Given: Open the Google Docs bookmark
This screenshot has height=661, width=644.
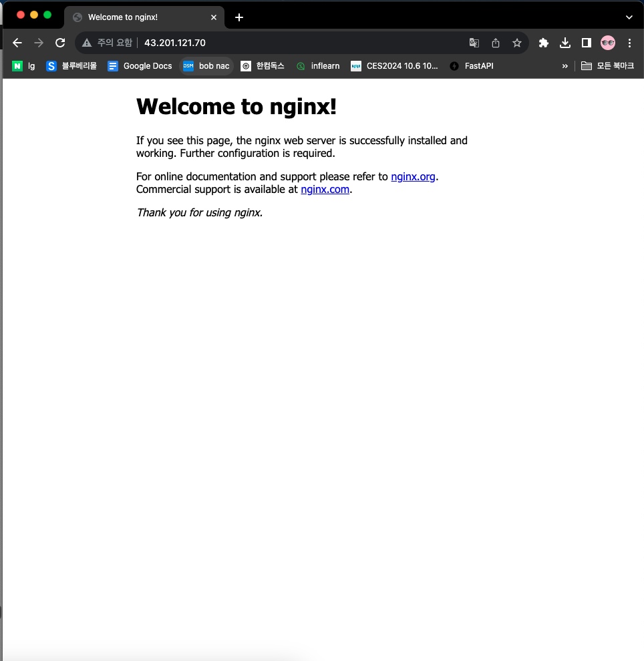Looking at the screenshot, I should [140, 65].
